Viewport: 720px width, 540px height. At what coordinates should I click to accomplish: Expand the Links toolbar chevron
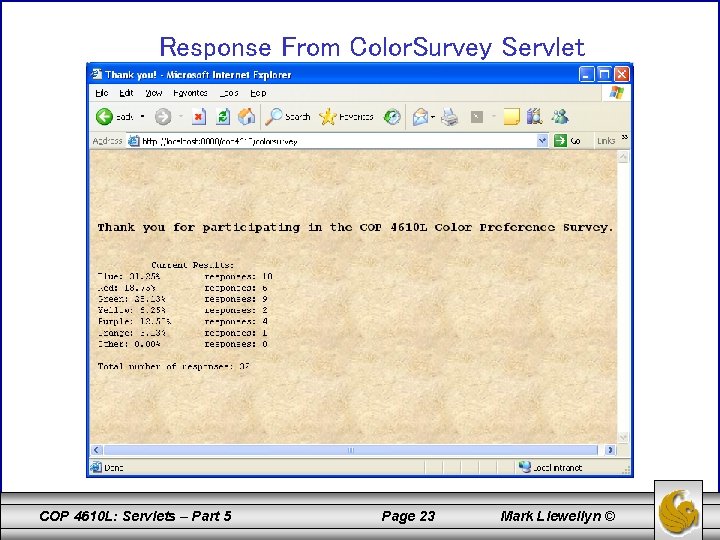tap(624, 137)
